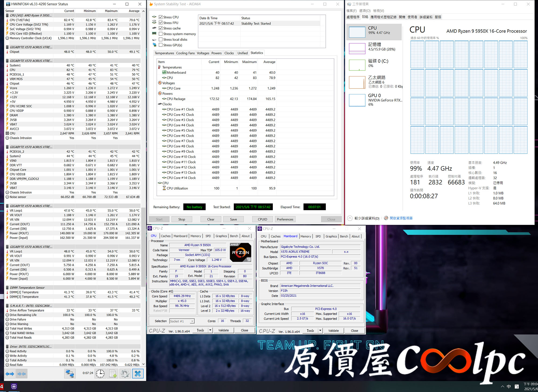Click HWiNFO blue X close sensors icon
538x392 pixels.
coord(138,374)
